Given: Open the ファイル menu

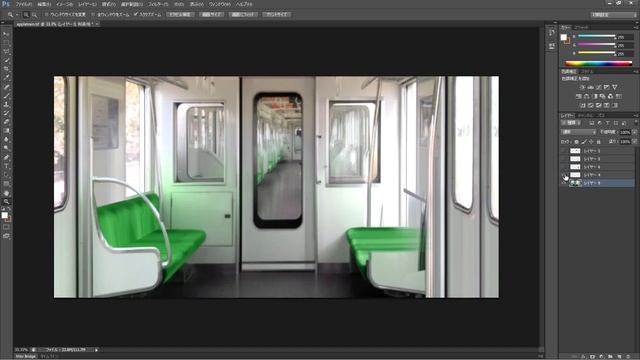Looking at the screenshot, I should point(24,4).
